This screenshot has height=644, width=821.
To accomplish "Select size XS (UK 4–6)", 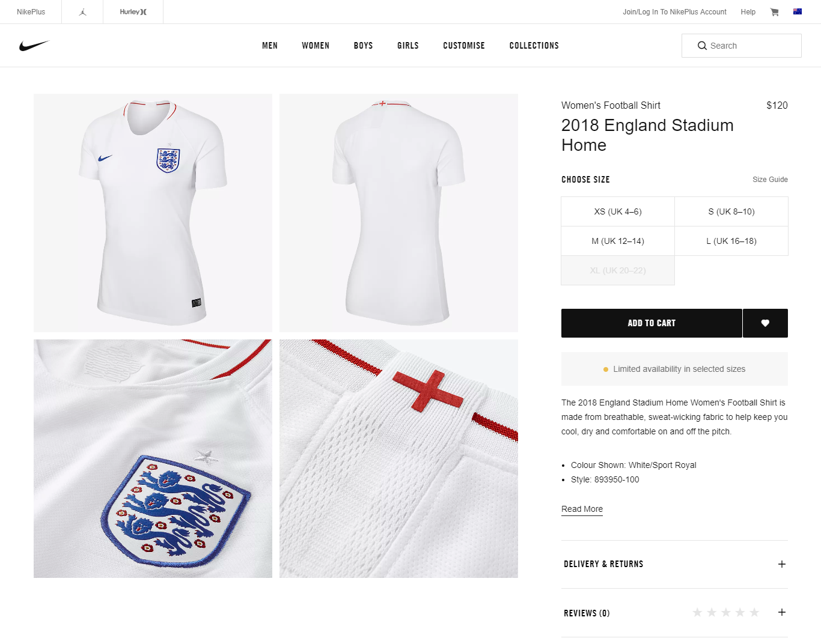I will click(618, 211).
